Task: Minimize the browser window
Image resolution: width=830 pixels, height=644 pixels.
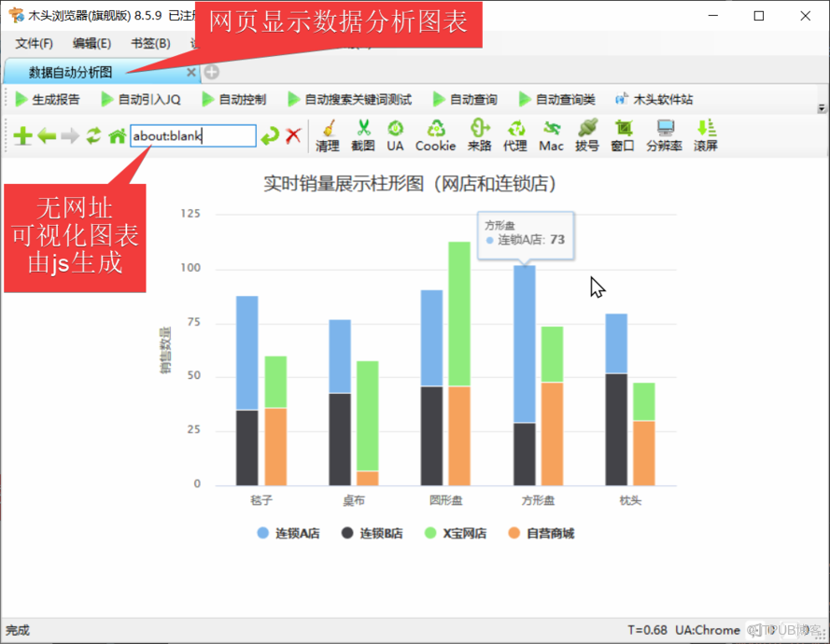Action: [x=713, y=16]
